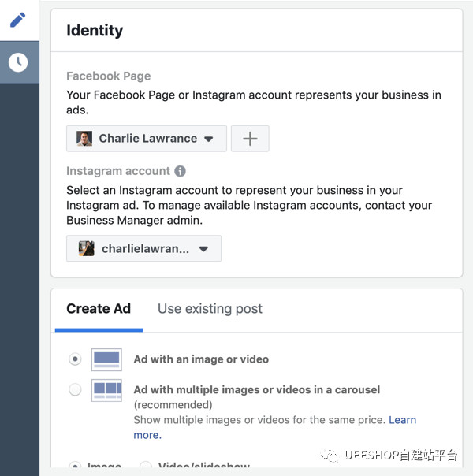Follow the Learn more link
This screenshot has height=476, width=473.
402,420
